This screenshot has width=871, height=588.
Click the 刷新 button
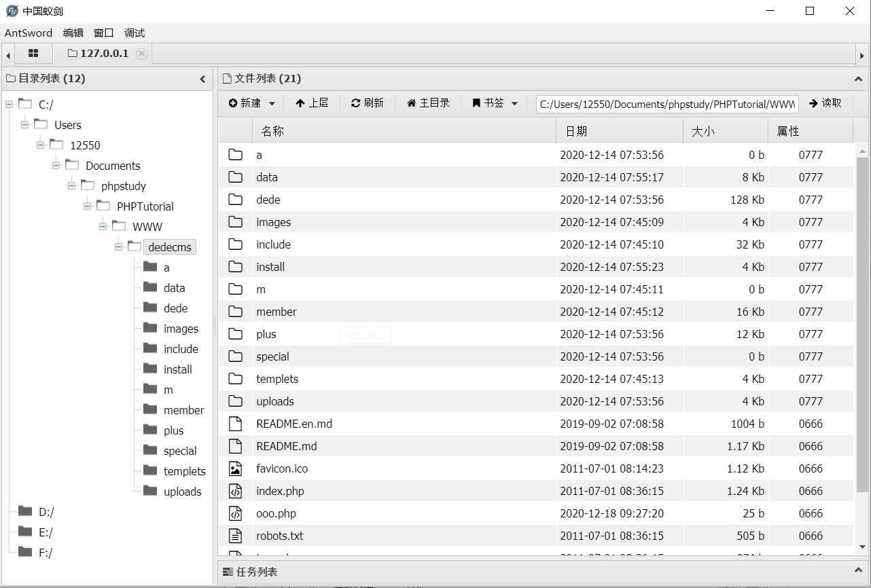(x=368, y=103)
